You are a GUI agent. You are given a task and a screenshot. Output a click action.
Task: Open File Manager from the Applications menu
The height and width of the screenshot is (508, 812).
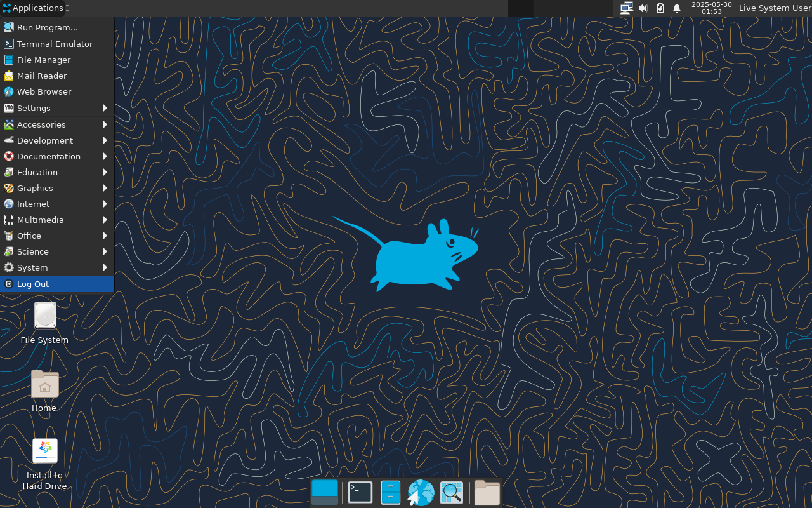coord(57,60)
